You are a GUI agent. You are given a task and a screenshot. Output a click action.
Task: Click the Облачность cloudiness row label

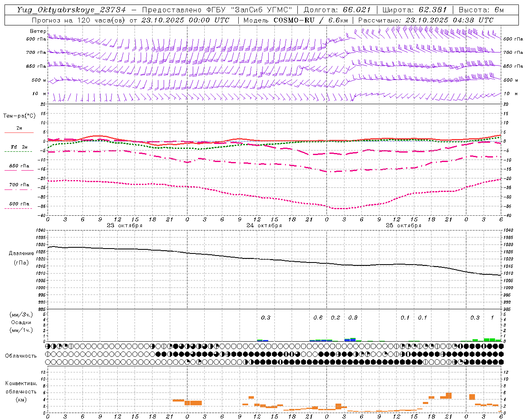pyautogui.click(x=21, y=356)
